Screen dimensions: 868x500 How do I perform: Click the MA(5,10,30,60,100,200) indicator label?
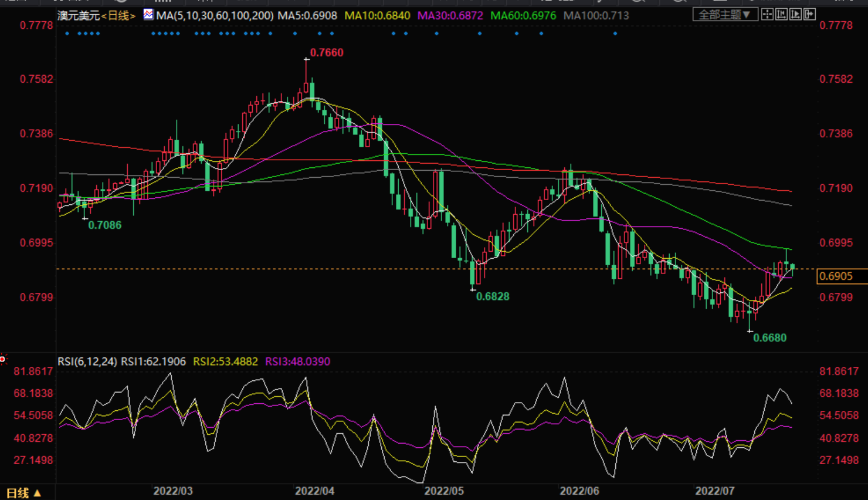(215, 16)
